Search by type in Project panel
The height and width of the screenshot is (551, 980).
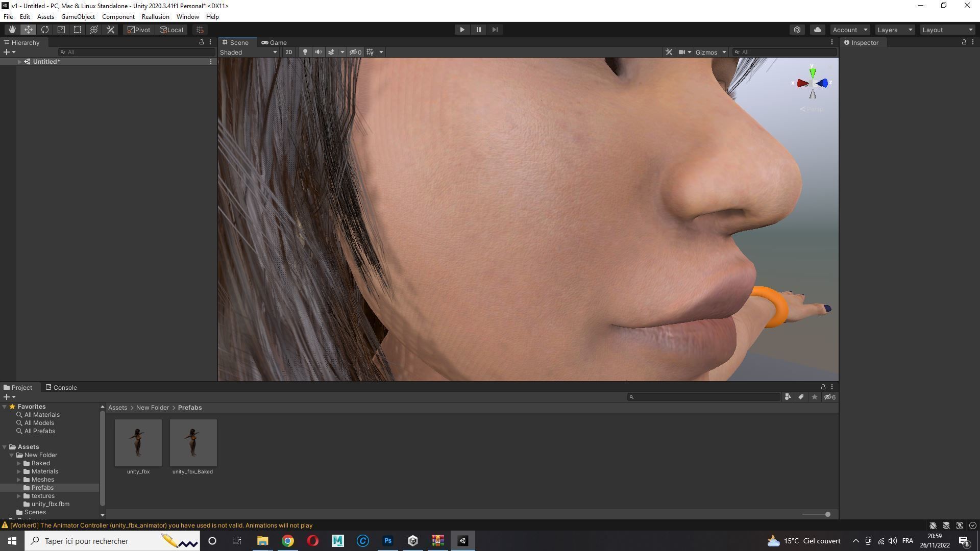pyautogui.click(x=788, y=397)
